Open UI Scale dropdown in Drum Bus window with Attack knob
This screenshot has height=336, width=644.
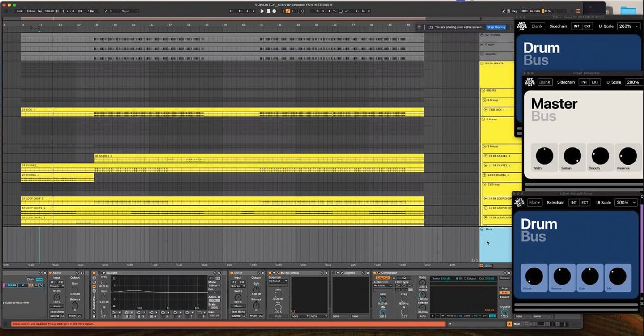[x=626, y=203]
